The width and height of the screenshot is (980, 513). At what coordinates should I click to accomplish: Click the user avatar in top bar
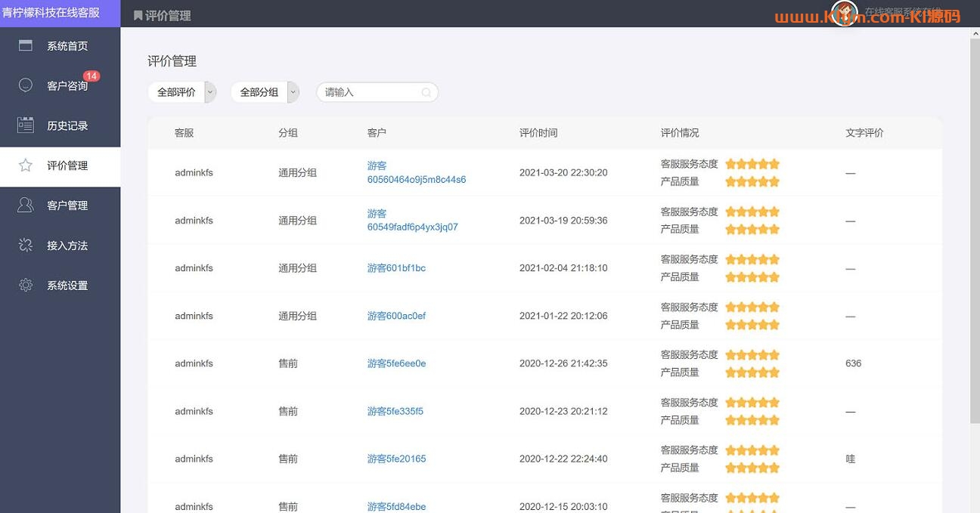point(844,13)
